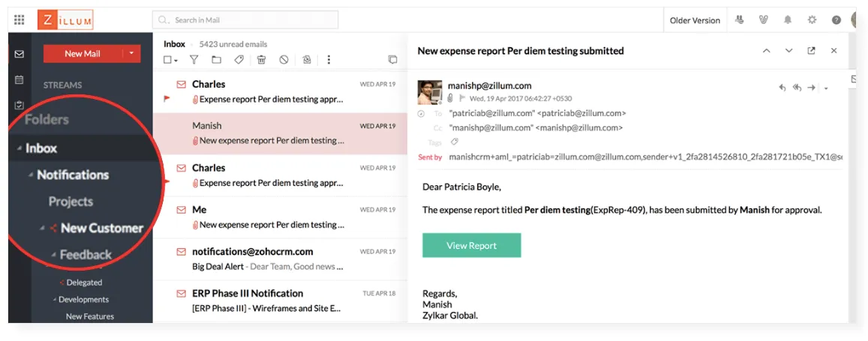Click the filter icon in the inbox toolbar
The height and width of the screenshot is (341, 868).
194,60
